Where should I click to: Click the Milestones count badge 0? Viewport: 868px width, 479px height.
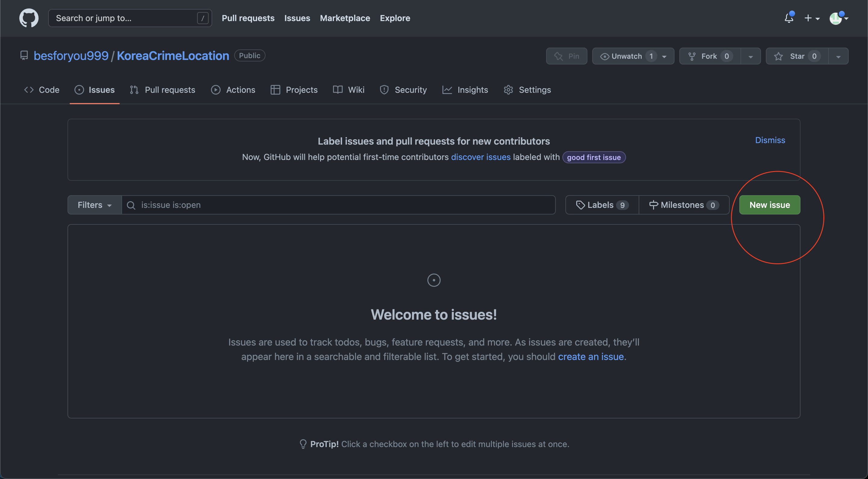[x=712, y=205]
